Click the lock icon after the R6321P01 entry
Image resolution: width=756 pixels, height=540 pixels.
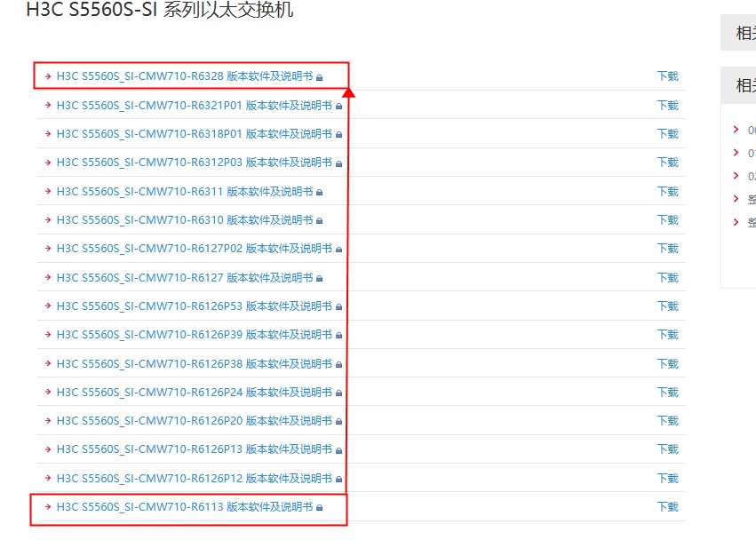click(x=339, y=107)
